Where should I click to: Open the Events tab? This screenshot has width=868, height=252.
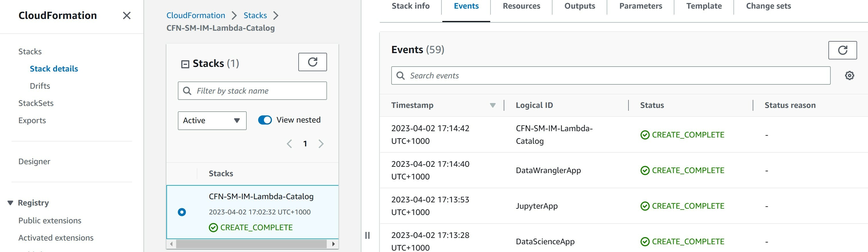[x=466, y=6]
